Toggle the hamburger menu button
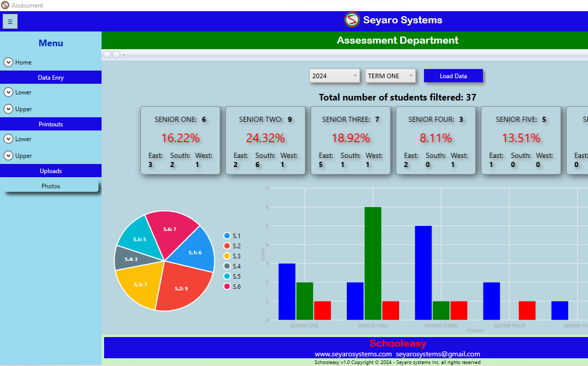Image resolution: width=588 pixels, height=366 pixels. (x=10, y=21)
